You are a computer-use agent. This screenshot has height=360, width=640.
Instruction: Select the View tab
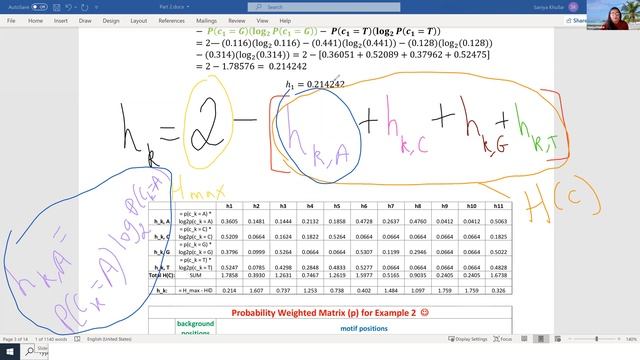262,21
